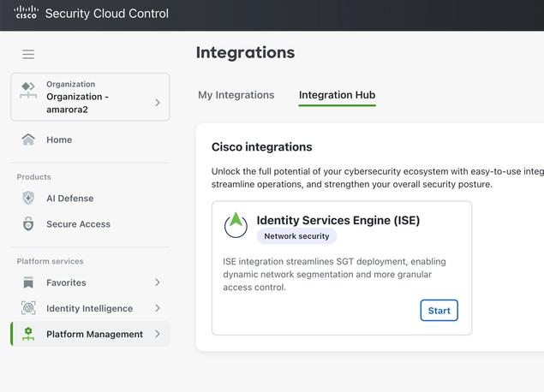
Task: Click the AI Defense shield icon
Action: click(x=28, y=198)
